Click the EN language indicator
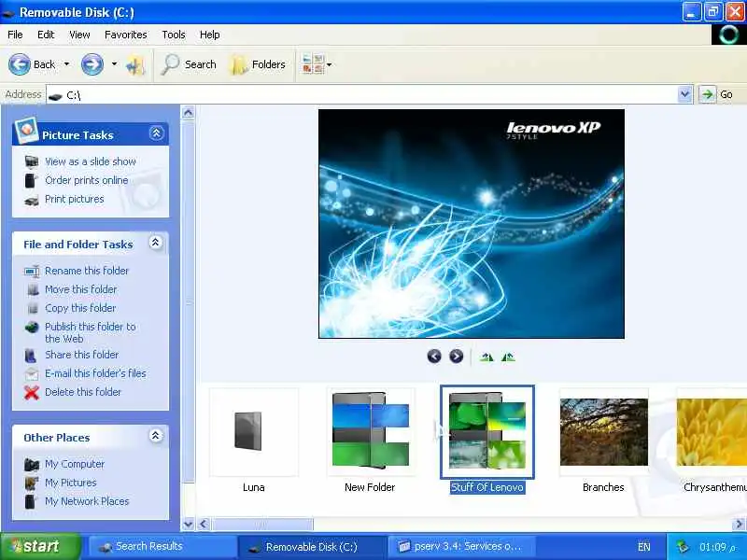The height and width of the screenshot is (560, 747). (643, 547)
